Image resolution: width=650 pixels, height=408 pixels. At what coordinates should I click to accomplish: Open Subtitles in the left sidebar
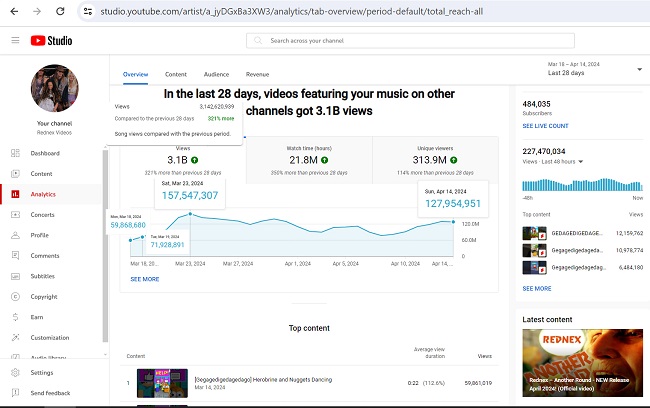click(42, 276)
